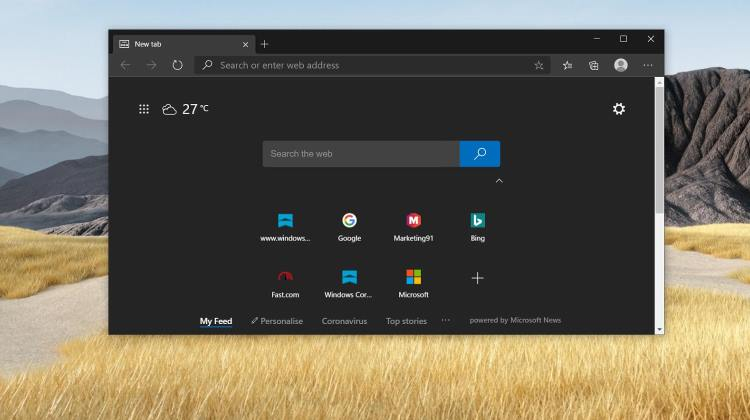Expand more feed categories ellipsis

coord(446,320)
